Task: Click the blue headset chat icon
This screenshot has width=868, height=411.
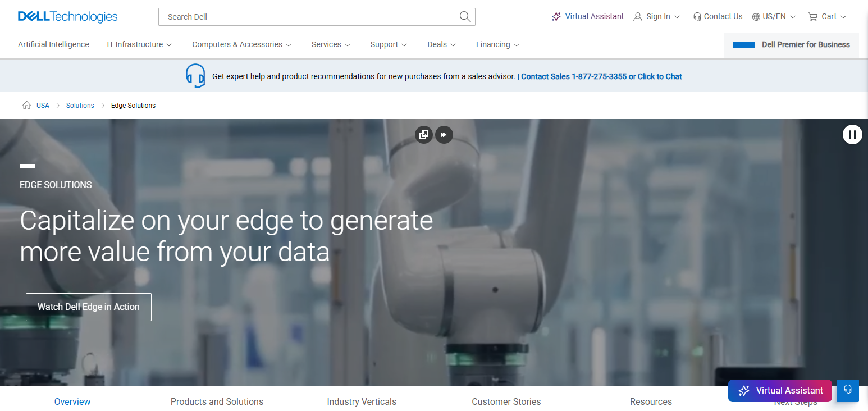Action: click(195, 76)
